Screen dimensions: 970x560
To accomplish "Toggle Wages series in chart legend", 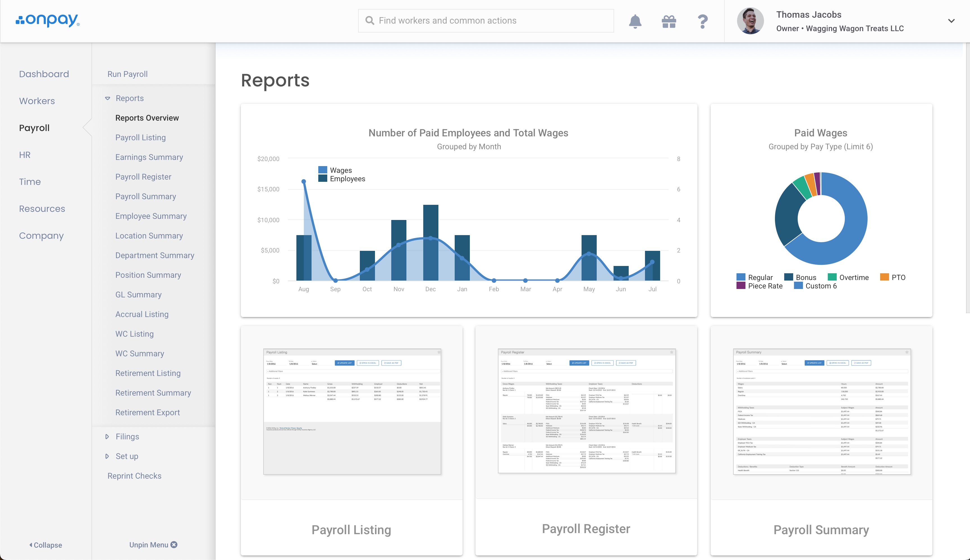I will (340, 170).
